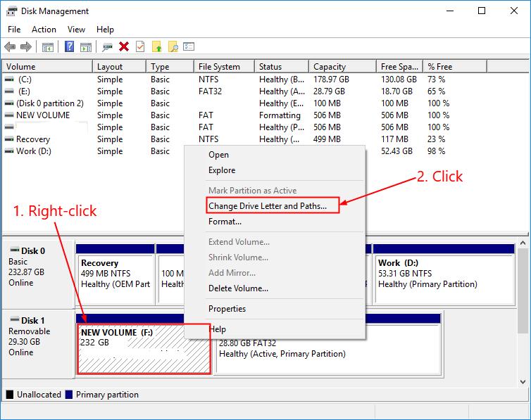Sort by the % Free column header
Image resolution: width=531 pixels, height=420 pixels.
point(455,67)
